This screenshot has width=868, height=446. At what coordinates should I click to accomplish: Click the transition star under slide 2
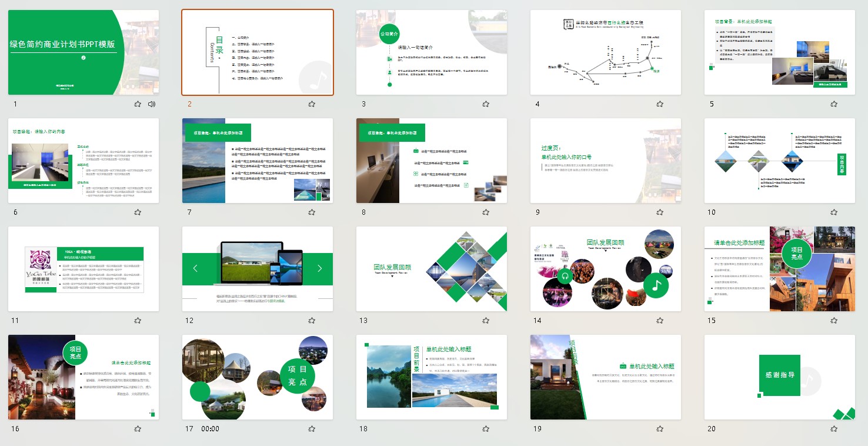312,104
